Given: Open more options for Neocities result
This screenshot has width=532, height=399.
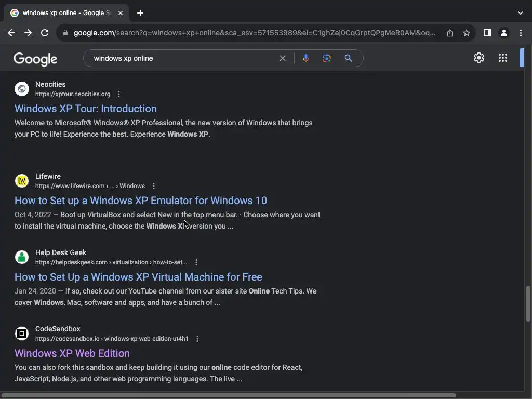Looking at the screenshot, I should tap(119, 94).
